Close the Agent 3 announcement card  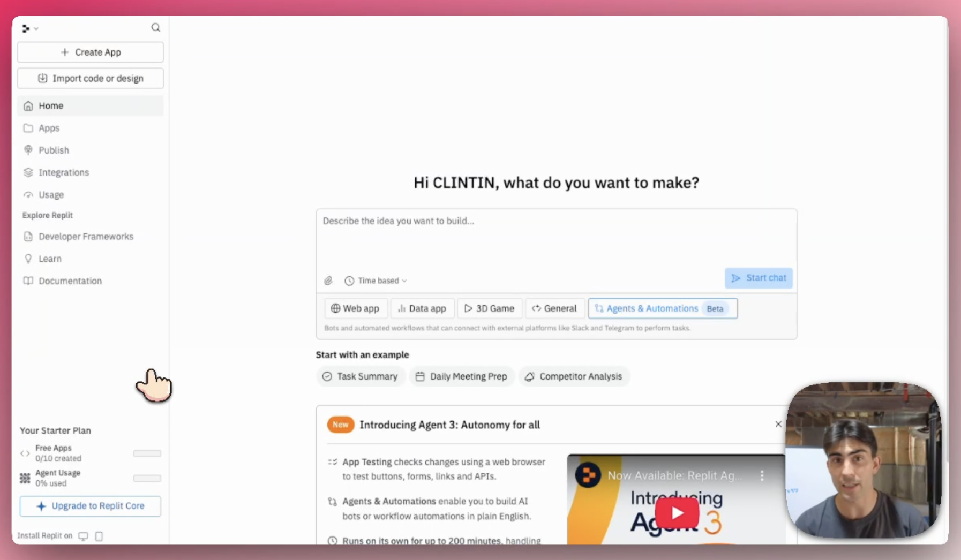coord(778,424)
